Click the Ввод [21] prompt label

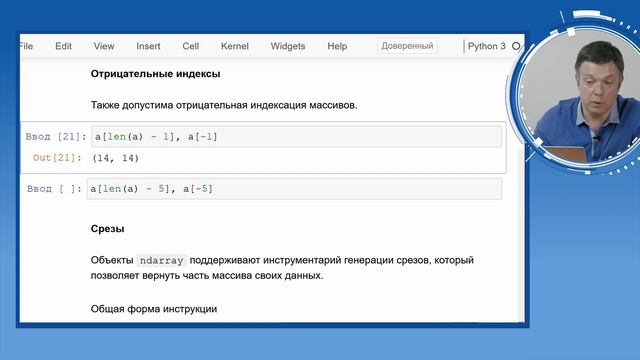point(56,137)
